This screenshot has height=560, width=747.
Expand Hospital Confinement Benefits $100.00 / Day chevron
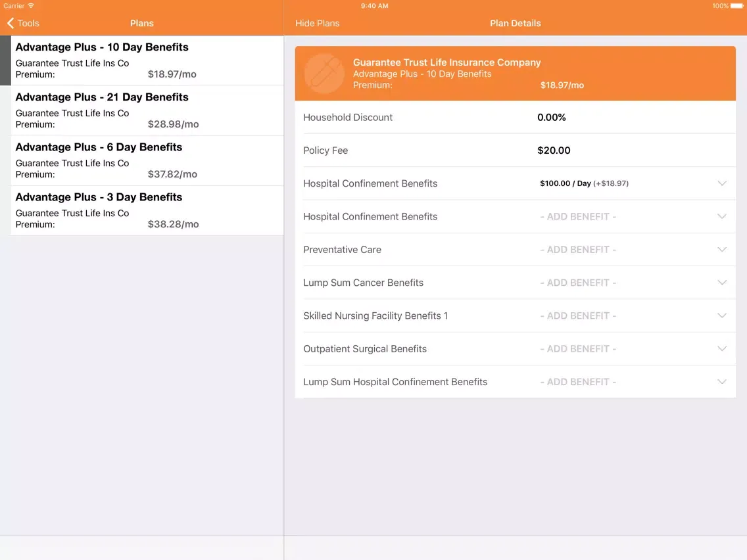(722, 183)
